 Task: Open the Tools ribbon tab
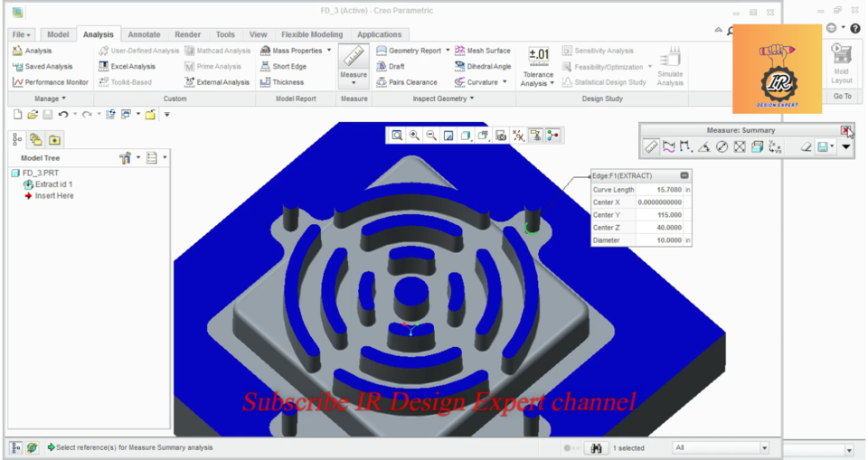click(x=225, y=34)
